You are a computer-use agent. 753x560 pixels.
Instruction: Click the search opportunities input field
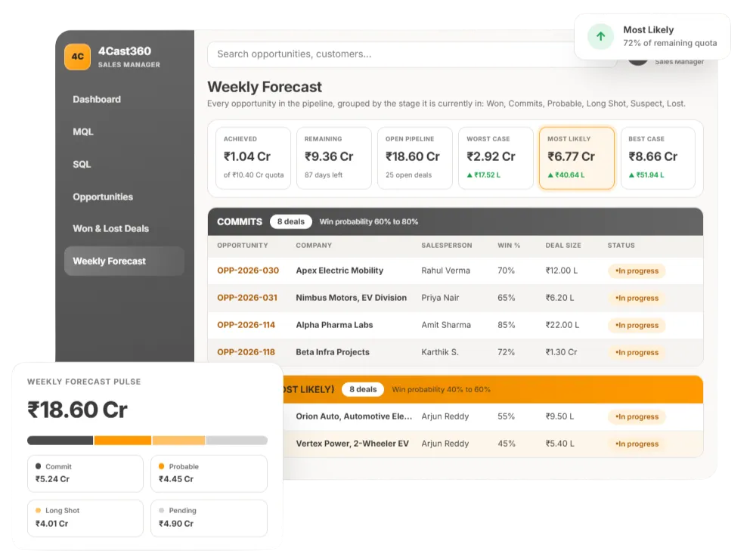(412, 54)
